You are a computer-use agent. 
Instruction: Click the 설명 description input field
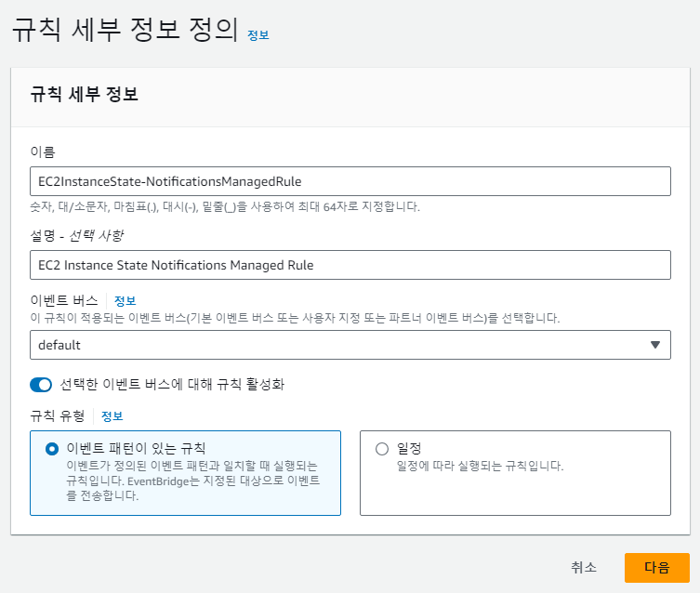click(x=350, y=265)
